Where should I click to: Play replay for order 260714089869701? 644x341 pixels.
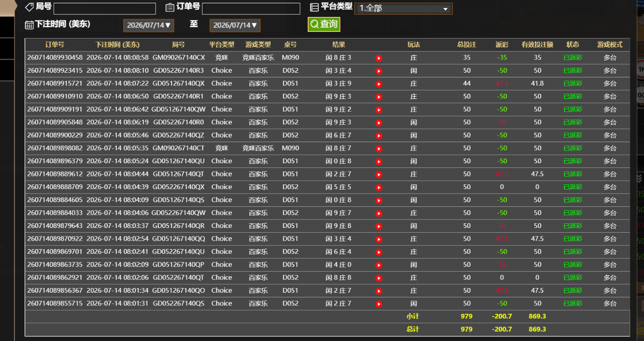point(379,252)
